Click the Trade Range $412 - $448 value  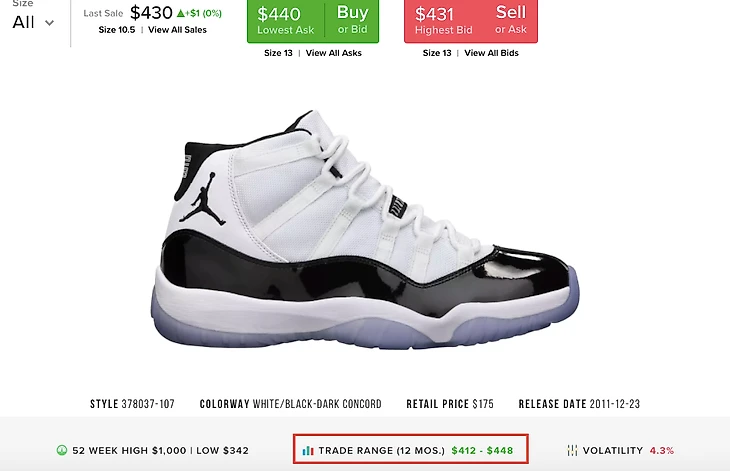[482, 451]
